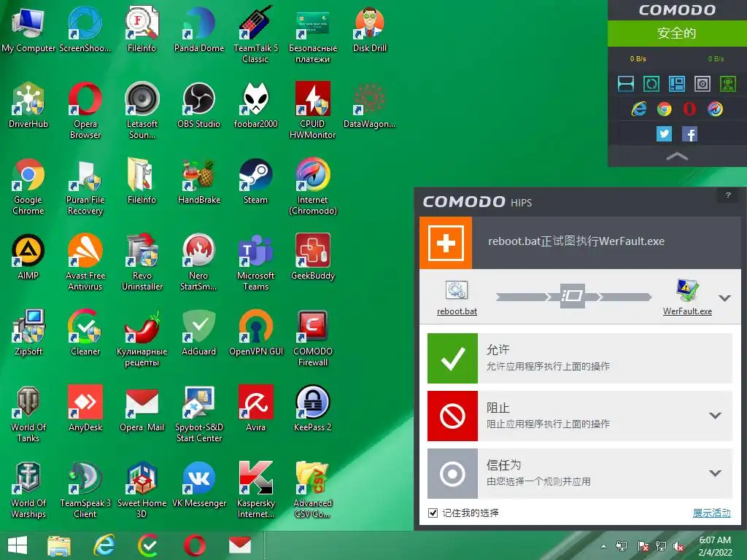The image size is (747, 560).
Task: Select the GeekBuddy desktop icon
Action: coord(312,257)
